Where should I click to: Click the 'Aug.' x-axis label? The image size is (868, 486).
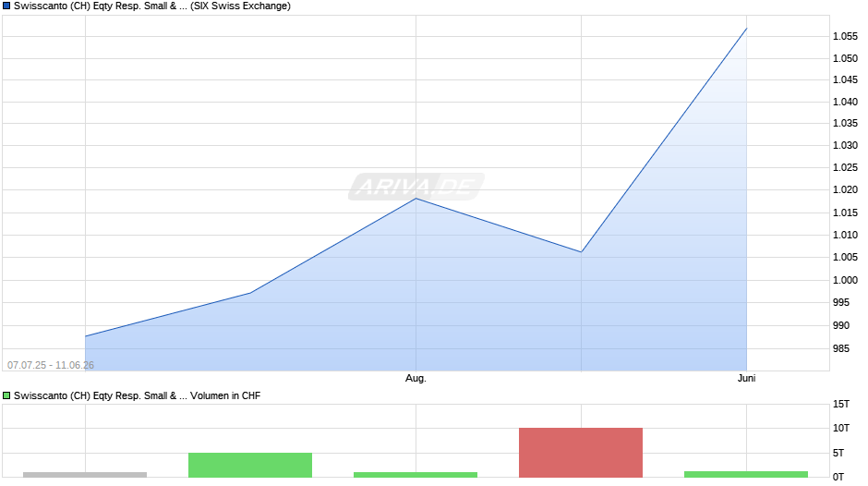point(416,379)
